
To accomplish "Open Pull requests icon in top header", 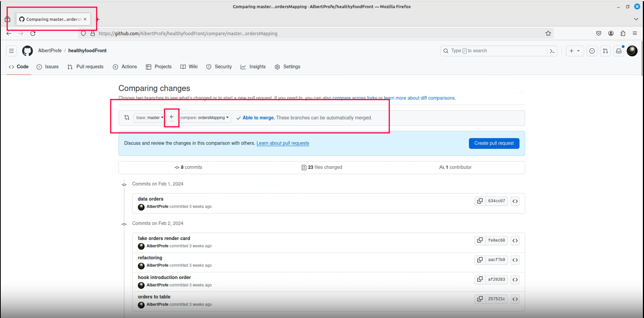I will tap(605, 51).
